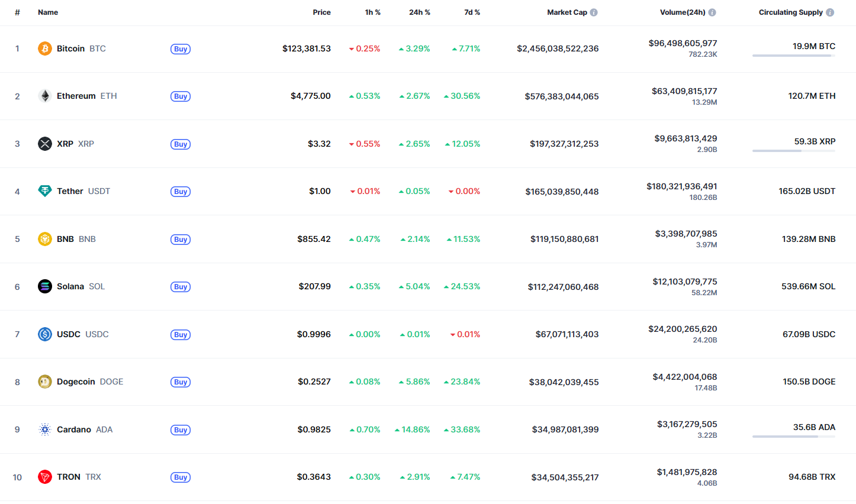Buy Tether with its Buy button
Image resolution: width=856 pixels, height=504 pixels.
[x=181, y=192]
